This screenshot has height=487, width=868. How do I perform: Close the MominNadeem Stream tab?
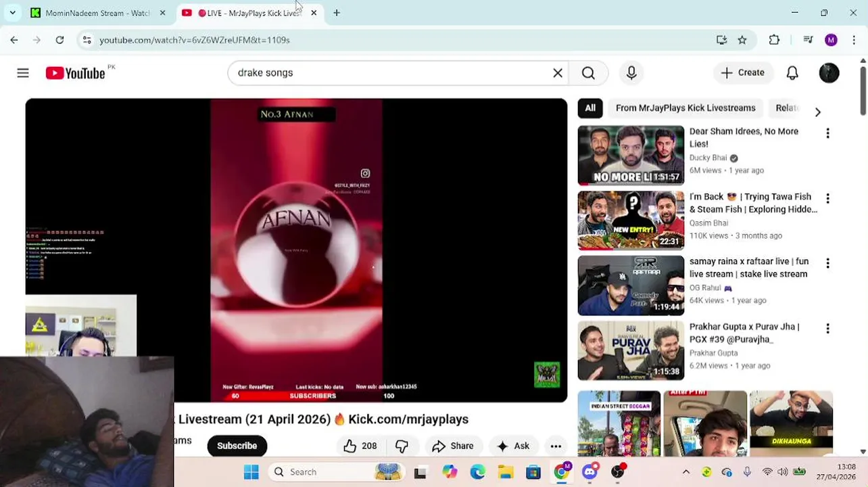click(162, 13)
